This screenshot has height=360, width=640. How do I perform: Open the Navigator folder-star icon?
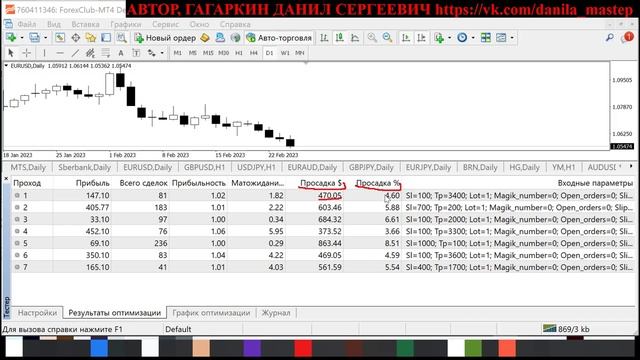point(91,38)
